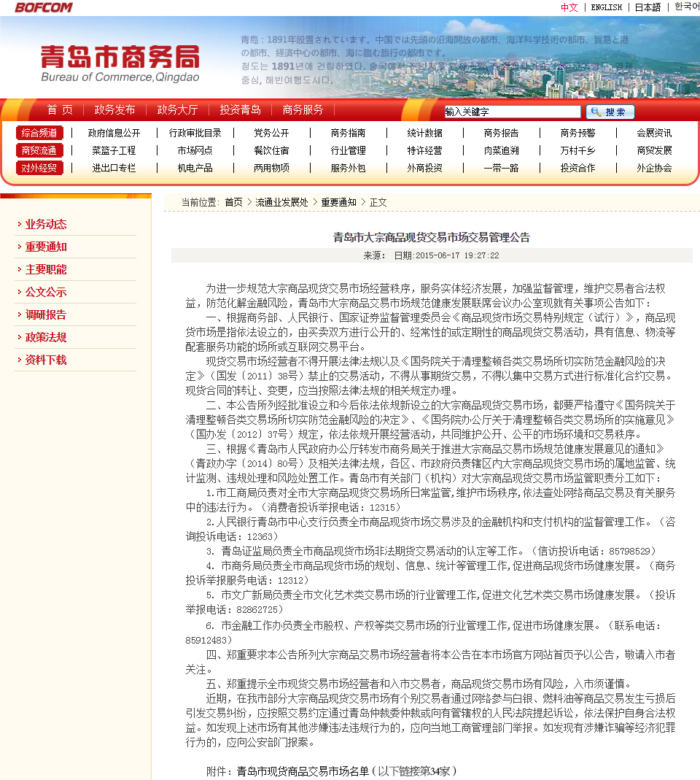Open 投资合作 link
Viewport: 700px width, 780px height.
[x=577, y=168]
